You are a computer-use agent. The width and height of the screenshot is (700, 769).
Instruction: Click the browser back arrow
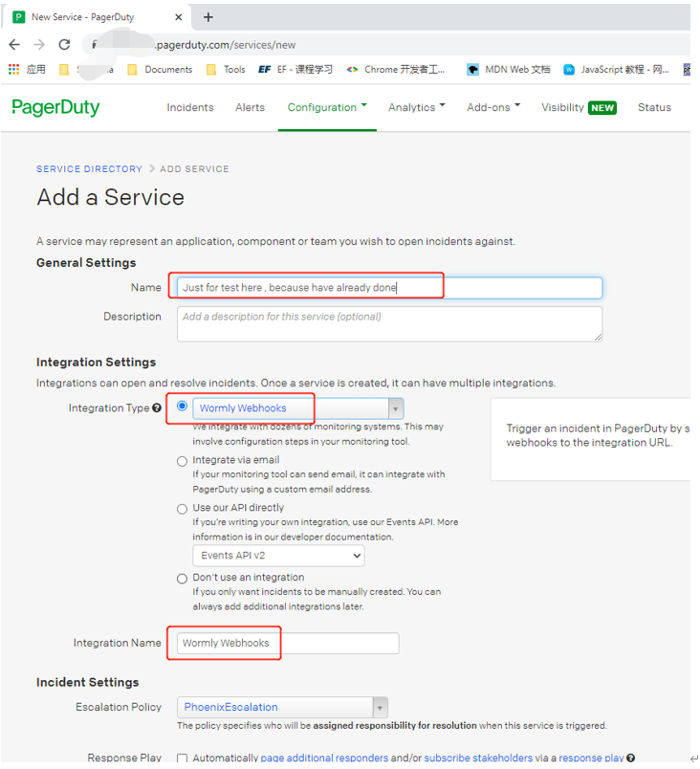click(14, 43)
